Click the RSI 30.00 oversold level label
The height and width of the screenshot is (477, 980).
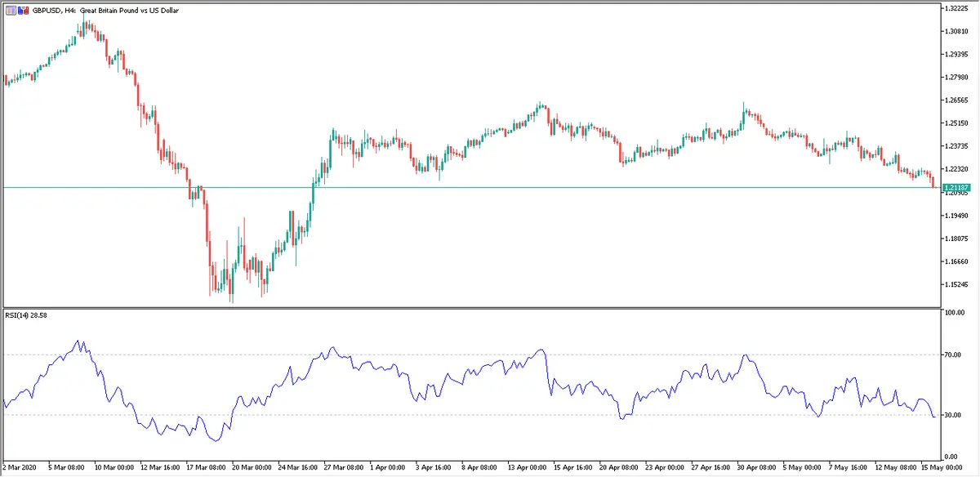tap(952, 416)
